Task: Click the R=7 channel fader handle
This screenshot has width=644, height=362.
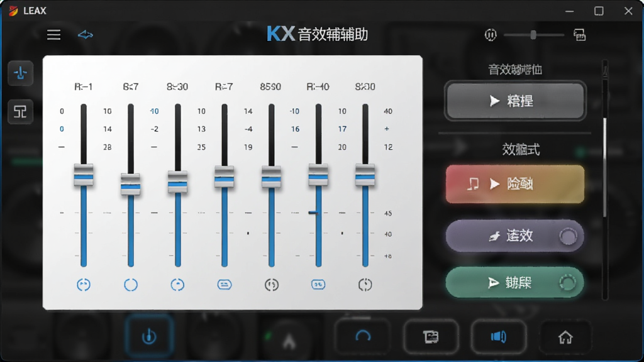Action: pyautogui.click(x=225, y=177)
